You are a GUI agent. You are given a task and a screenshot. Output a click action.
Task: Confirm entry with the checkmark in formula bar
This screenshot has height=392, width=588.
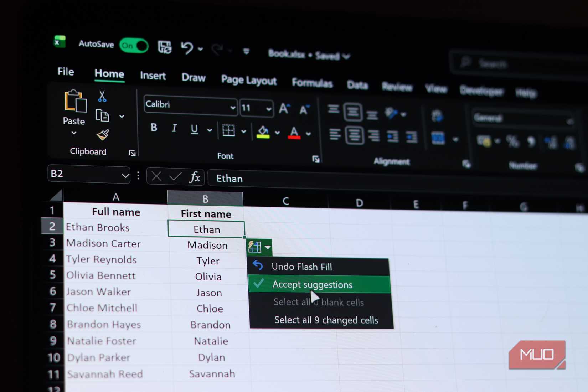[175, 176]
